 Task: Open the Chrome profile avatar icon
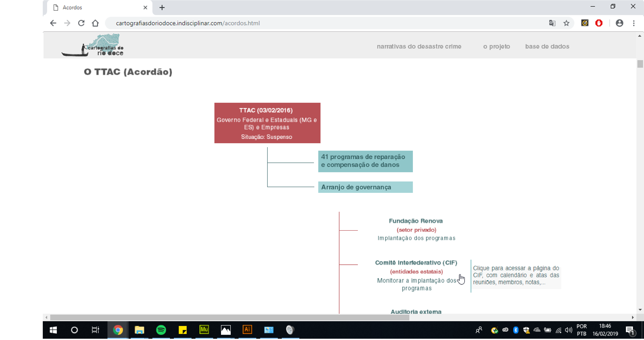tap(619, 23)
